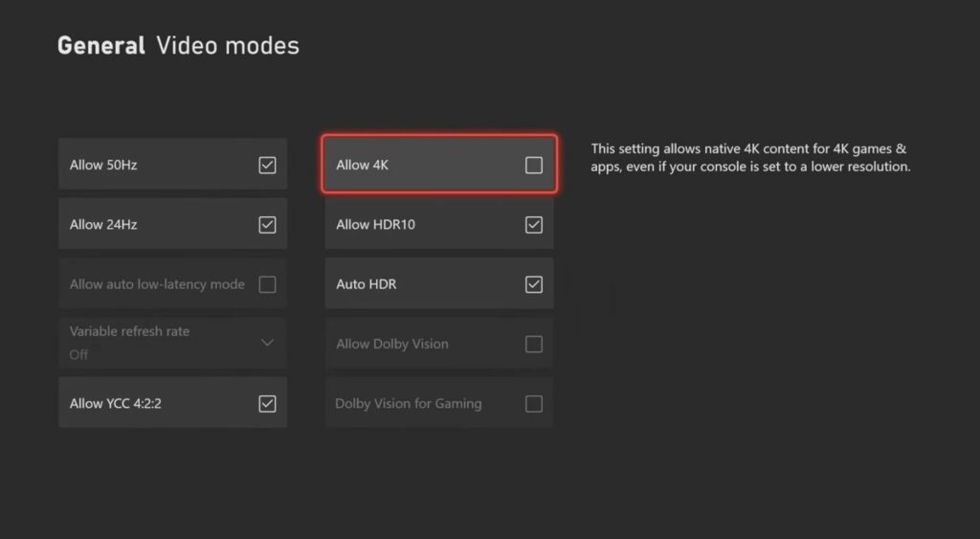Uncheck the Allow YCC 4:2:2 checkbox
This screenshot has height=539, width=980.
tap(267, 404)
